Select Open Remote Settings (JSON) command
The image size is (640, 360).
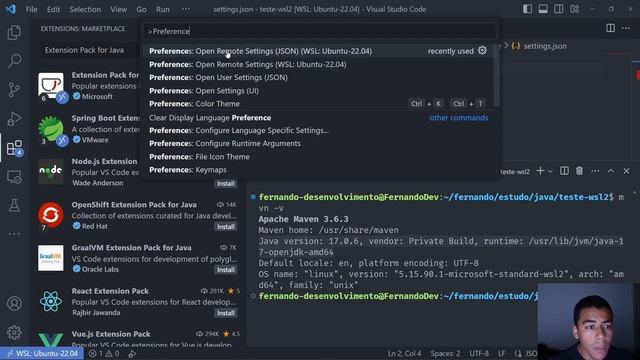pos(318,51)
